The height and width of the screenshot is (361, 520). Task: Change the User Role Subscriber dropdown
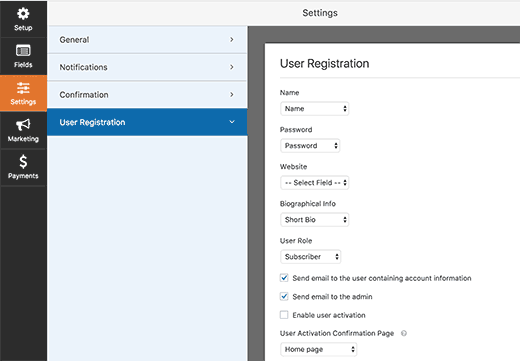point(311,257)
